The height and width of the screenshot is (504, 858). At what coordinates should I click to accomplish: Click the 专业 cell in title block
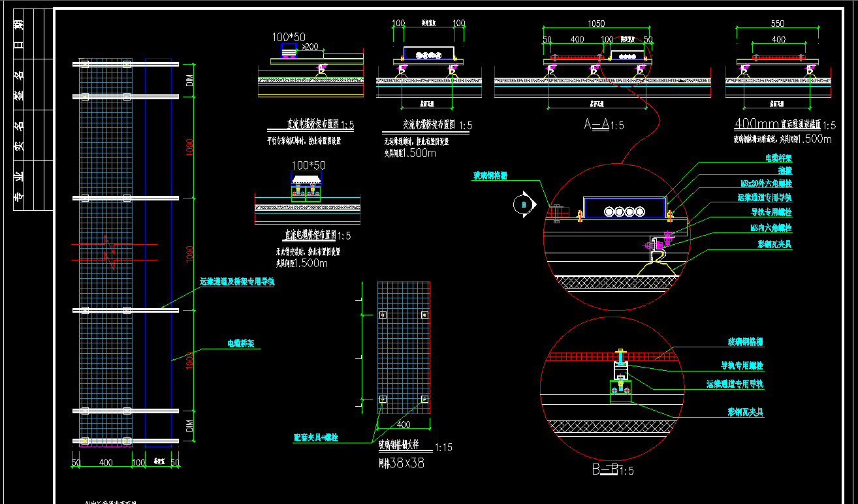coord(20,186)
